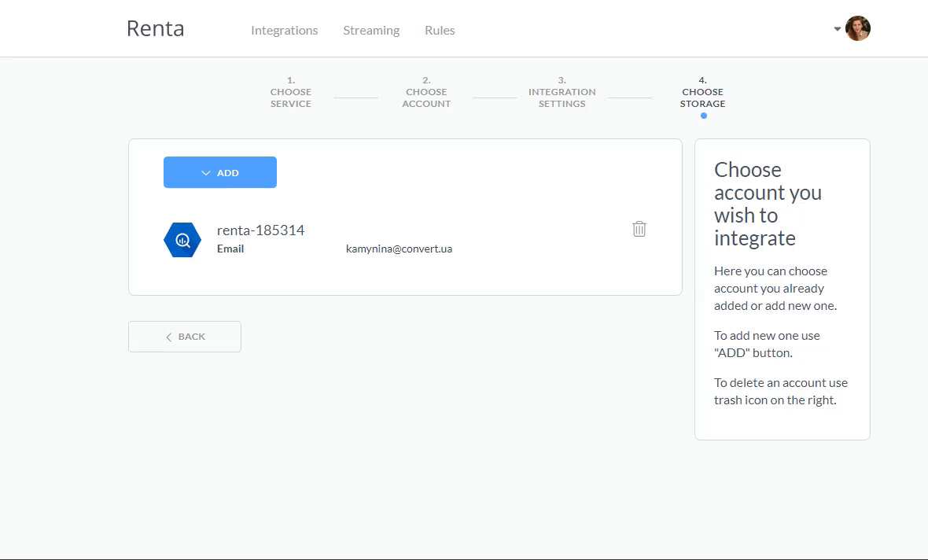Go to step 1 Choose Service

291,92
